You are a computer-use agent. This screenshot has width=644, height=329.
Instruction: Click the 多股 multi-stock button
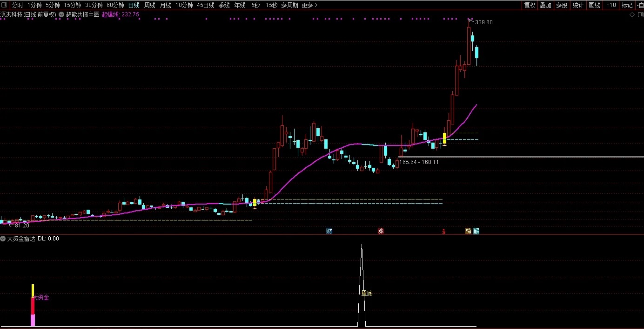pyautogui.click(x=562, y=5)
